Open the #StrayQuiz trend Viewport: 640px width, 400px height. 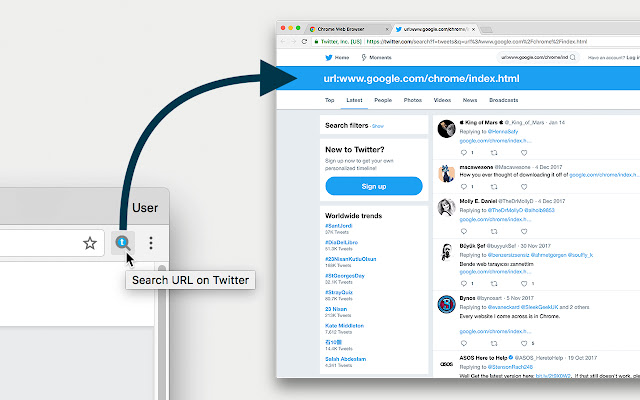pos(339,292)
